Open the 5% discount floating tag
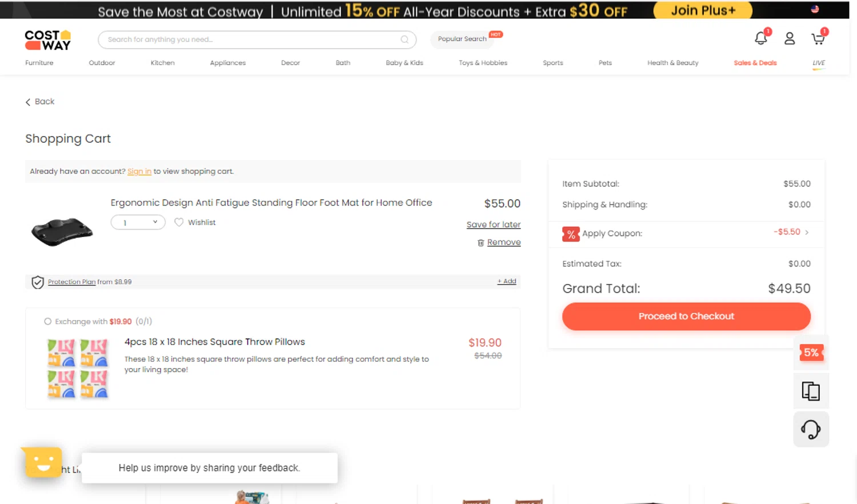857x504 pixels. click(x=811, y=353)
